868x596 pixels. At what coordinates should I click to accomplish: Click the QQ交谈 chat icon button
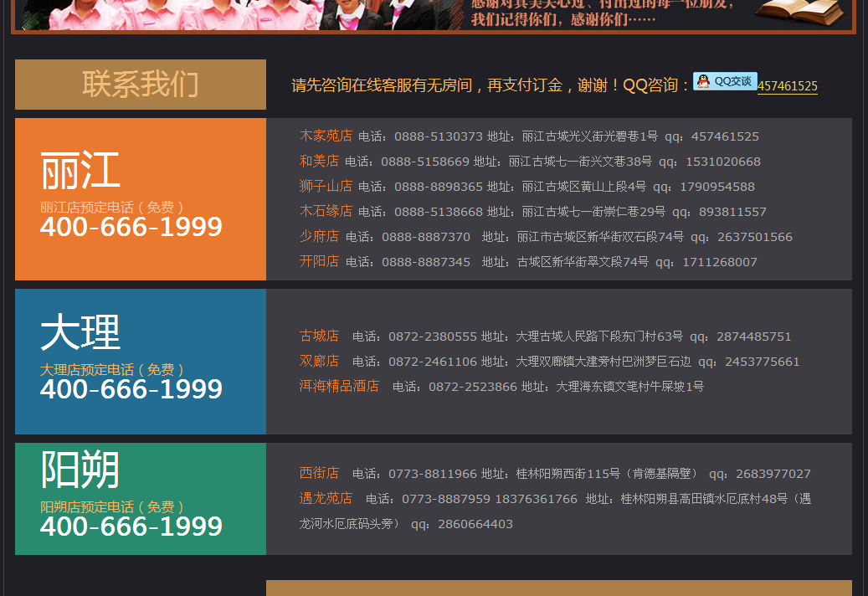[725, 81]
